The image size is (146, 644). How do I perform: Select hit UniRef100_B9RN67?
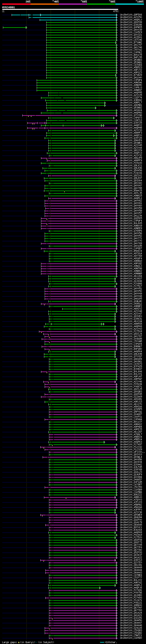131,347
